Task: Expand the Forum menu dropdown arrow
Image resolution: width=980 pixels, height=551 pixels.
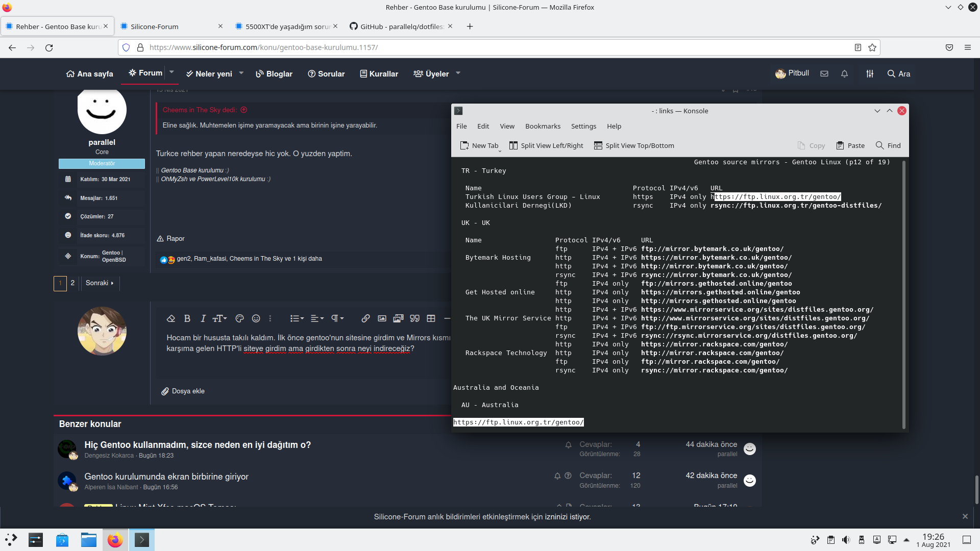Action: (x=172, y=72)
